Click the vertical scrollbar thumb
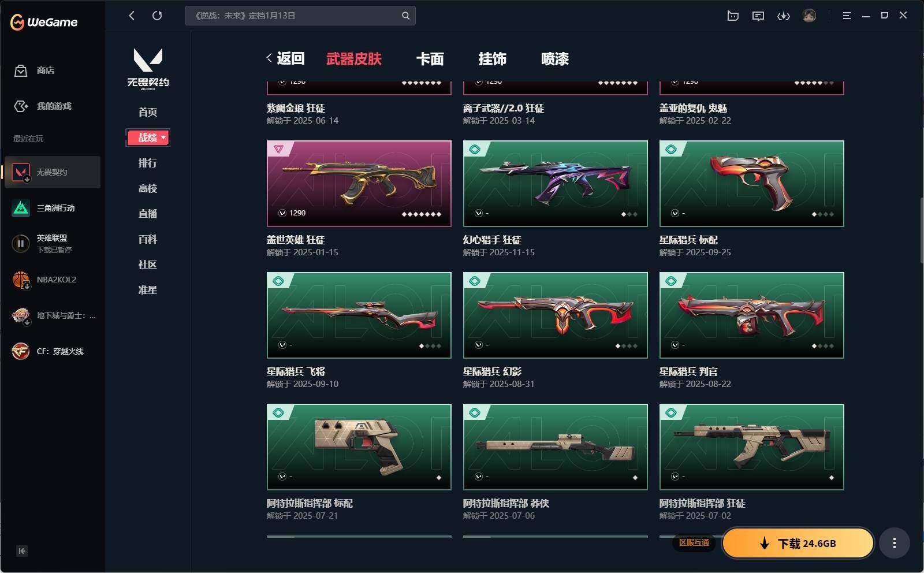This screenshot has width=924, height=573. [922, 231]
